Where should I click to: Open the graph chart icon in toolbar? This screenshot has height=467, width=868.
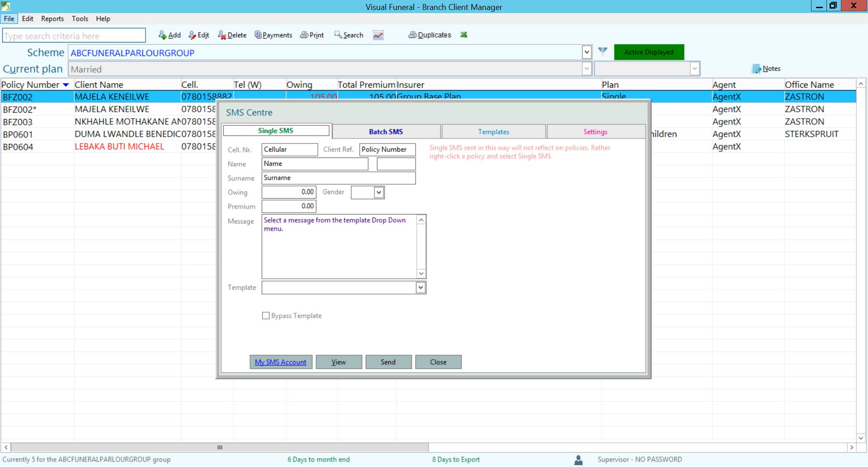[378, 35]
